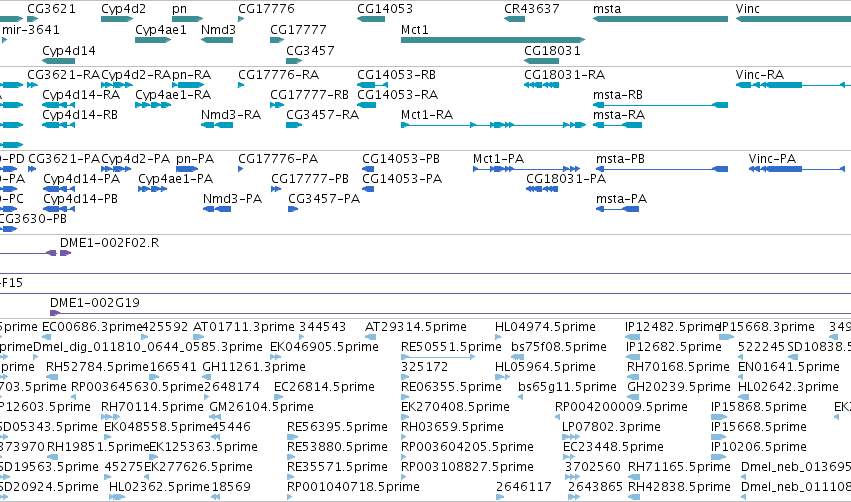Select the long msta gene bar in gene track
This screenshot has height=502, width=851.
[661, 19]
